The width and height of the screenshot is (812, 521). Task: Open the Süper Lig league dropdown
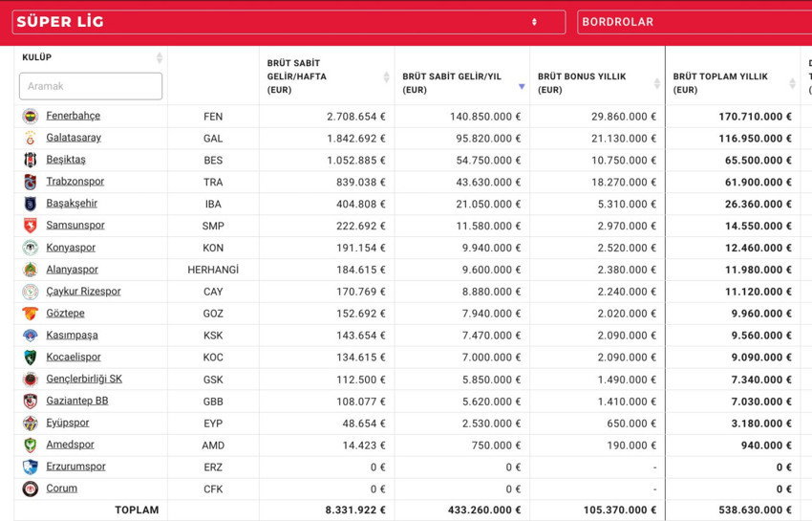tap(288, 22)
